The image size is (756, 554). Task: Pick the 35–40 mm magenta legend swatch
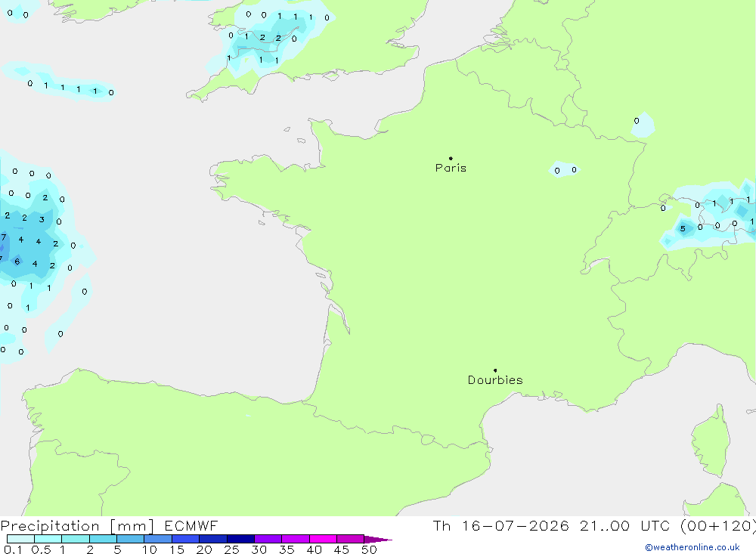tap(296, 539)
